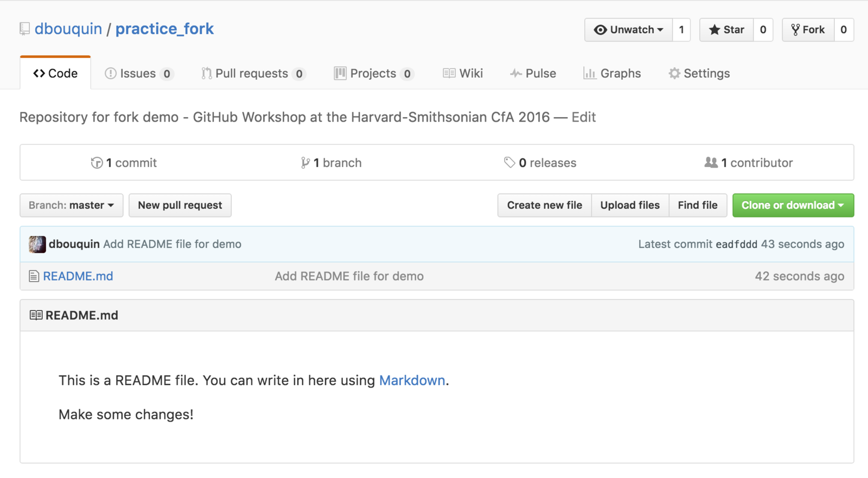
Task: Open the Wiki tab
Action: (463, 73)
